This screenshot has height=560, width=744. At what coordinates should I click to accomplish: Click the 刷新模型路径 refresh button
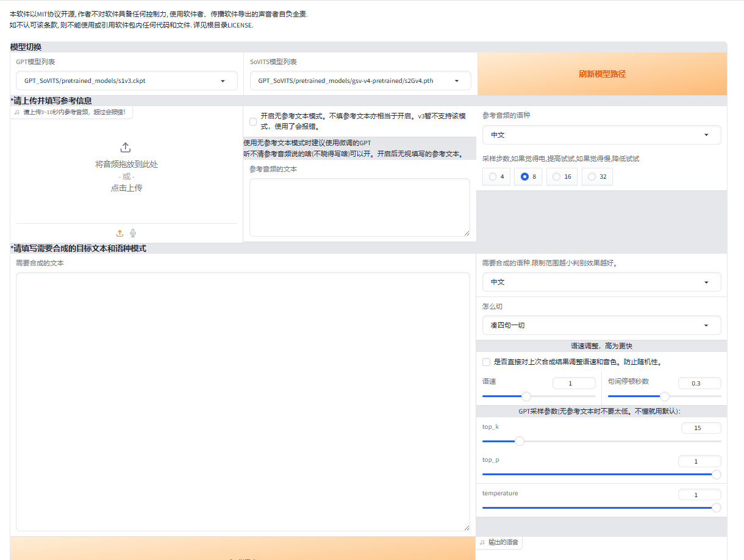(601, 73)
